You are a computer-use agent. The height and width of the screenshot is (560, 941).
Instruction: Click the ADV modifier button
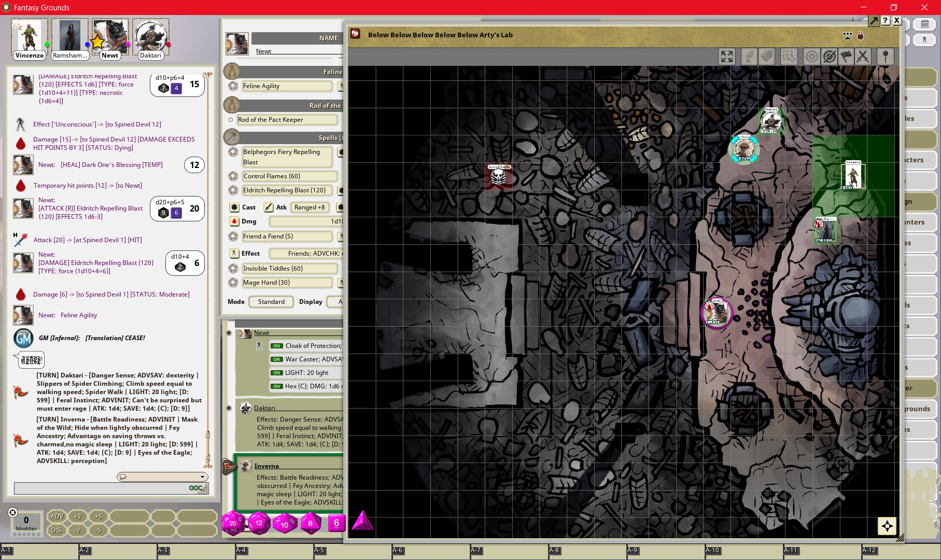[x=57, y=516]
